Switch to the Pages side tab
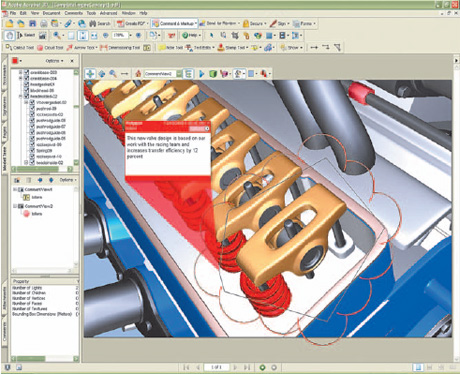This screenshot has height=374, width=460. click(5, 133)
